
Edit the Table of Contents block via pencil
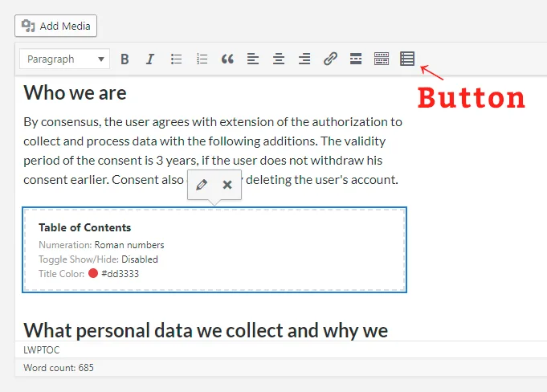pos(202,185)
